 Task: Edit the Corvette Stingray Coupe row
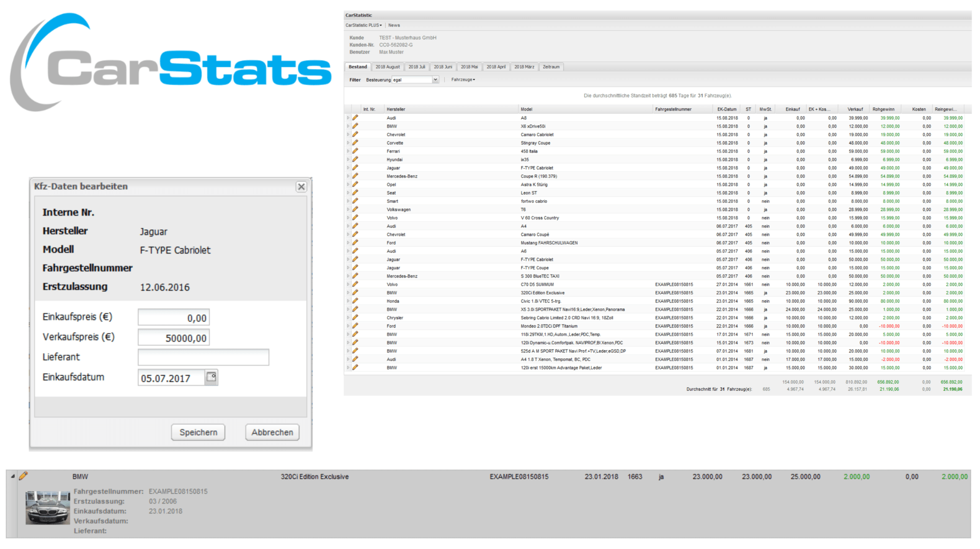(x=355, y=143)
